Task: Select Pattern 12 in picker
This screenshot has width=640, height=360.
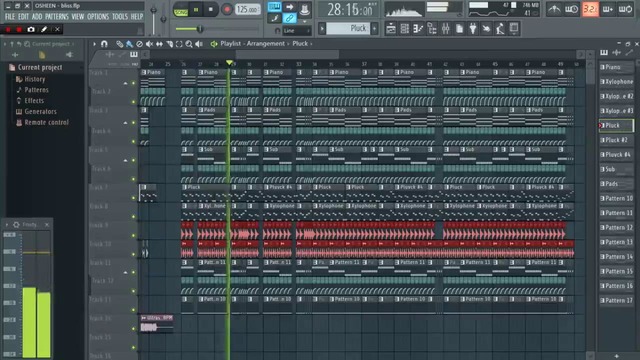Action: tap(616, 227)
